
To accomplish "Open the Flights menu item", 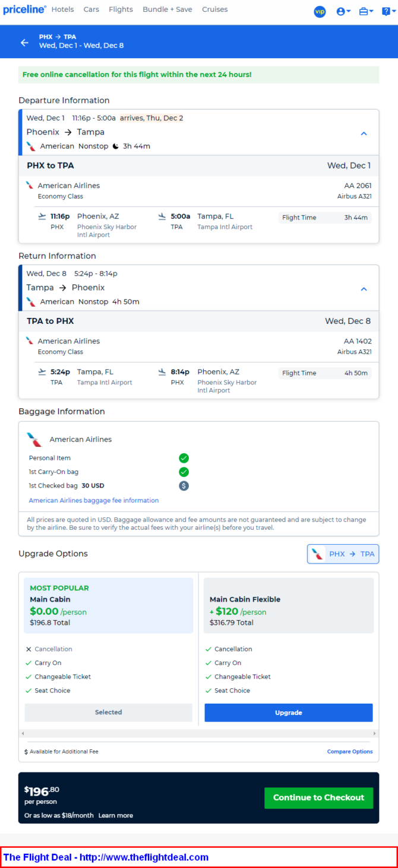I will click(x=121, y=9).
